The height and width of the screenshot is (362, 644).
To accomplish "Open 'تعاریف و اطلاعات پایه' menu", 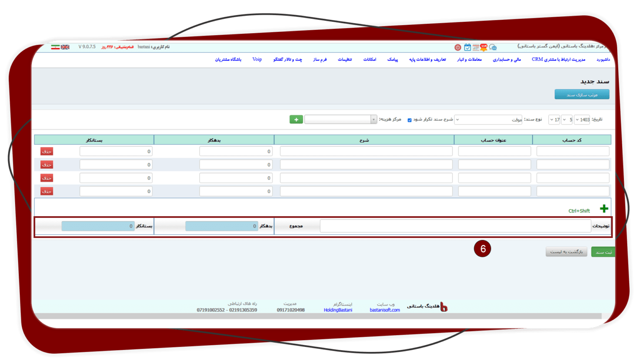I will (427, 59).
